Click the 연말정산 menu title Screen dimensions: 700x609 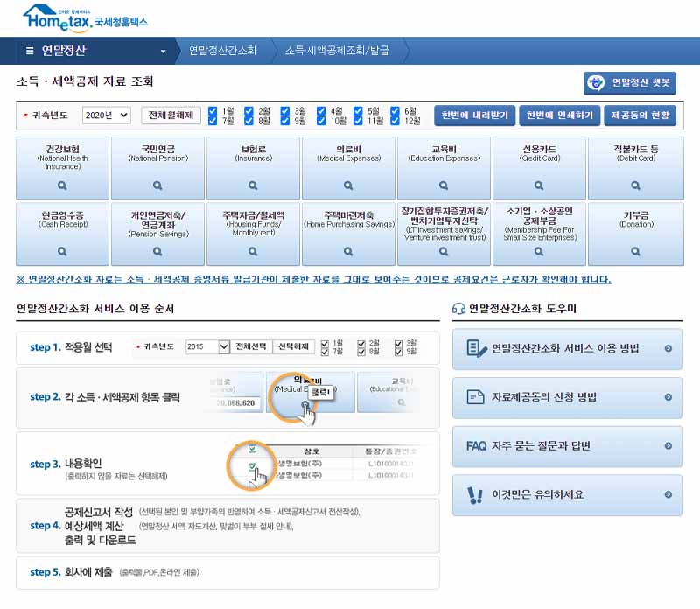pos(64,51)
